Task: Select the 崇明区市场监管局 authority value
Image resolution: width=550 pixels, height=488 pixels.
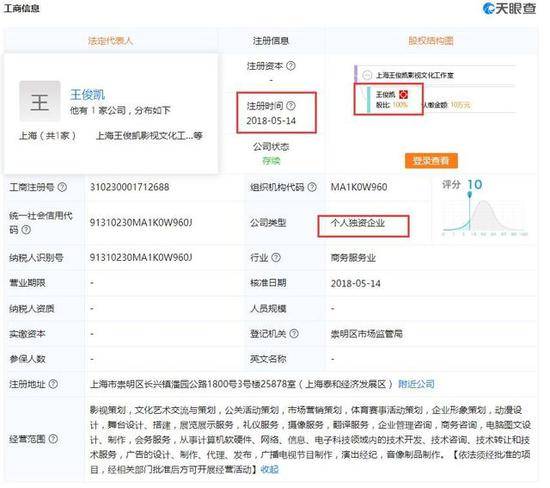Action: point(367,334)
